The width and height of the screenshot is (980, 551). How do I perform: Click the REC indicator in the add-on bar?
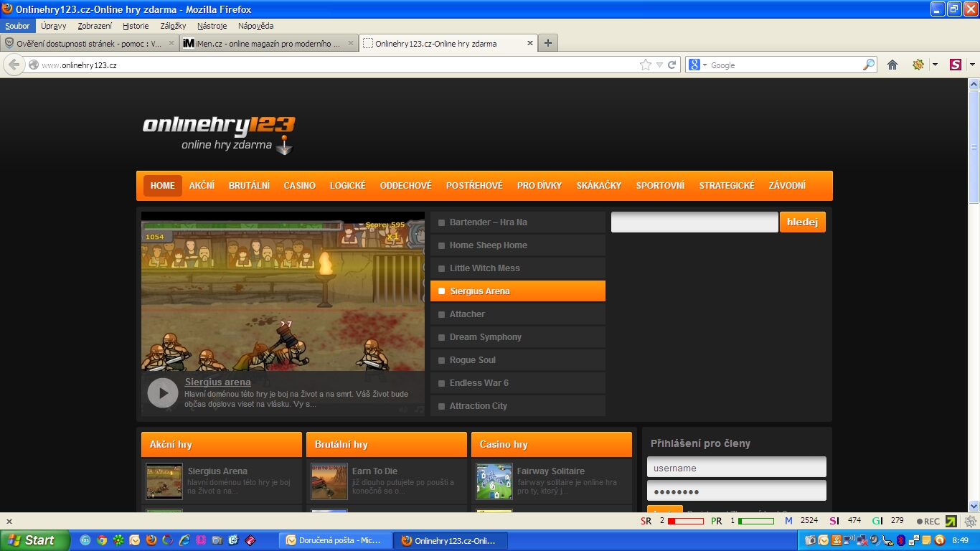[928, 522]
